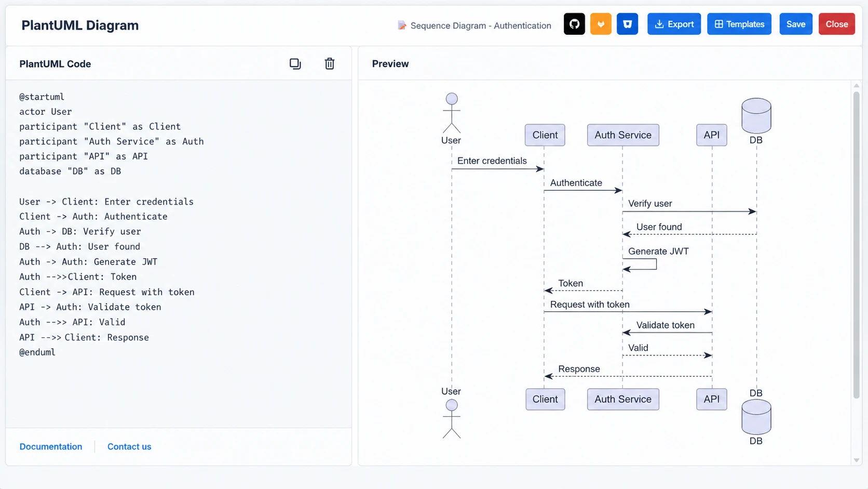
Task: Click the blue shield icon button
Action: coord(627,24)
